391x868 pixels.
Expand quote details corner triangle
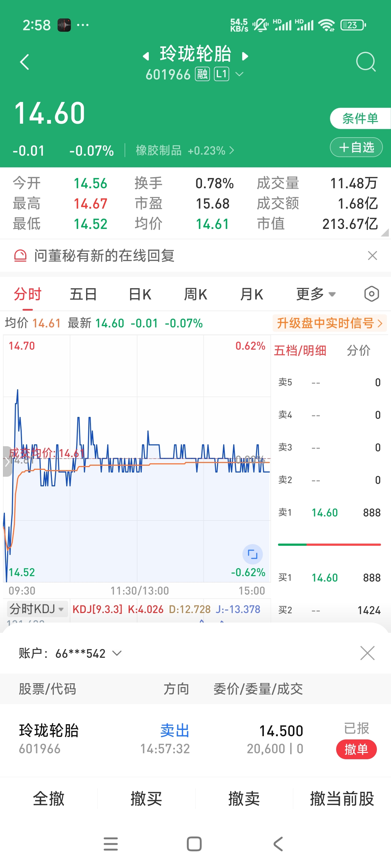(384, 232)
